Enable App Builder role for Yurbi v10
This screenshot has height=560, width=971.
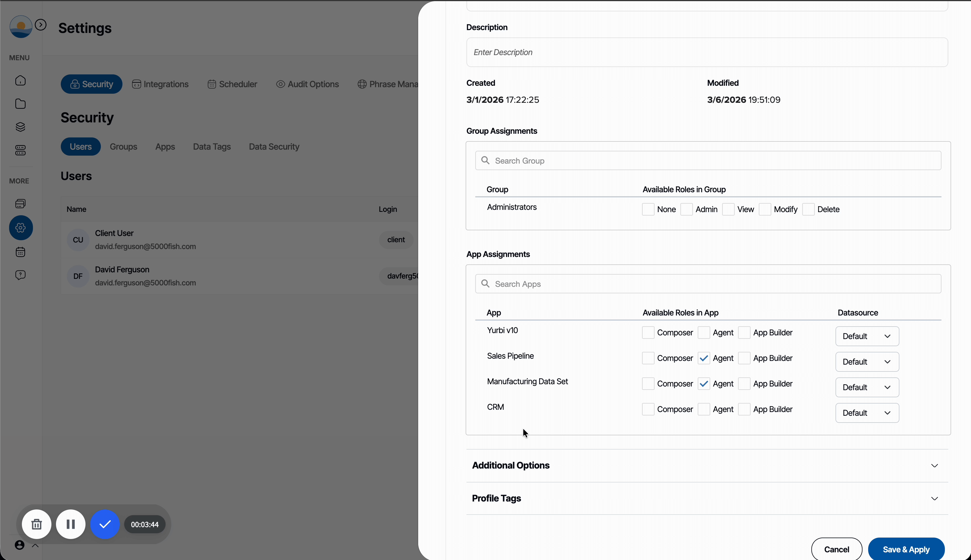[x=744, y=332]
